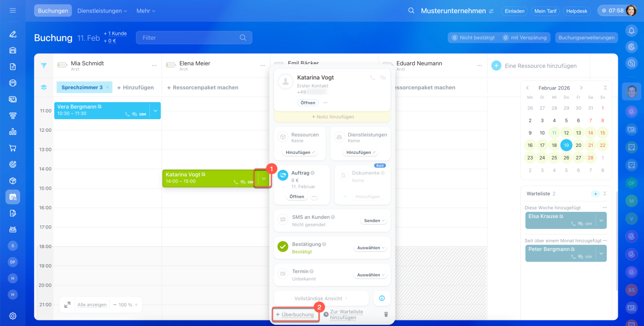Click the layers icon beside Sprechzimmer 3

pos(44,87)
